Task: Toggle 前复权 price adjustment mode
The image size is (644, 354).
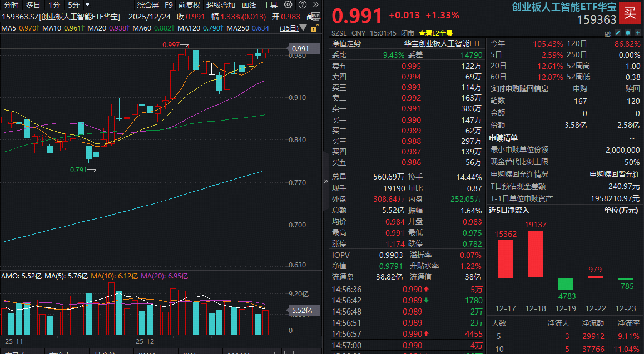Action: click(189, 5)
